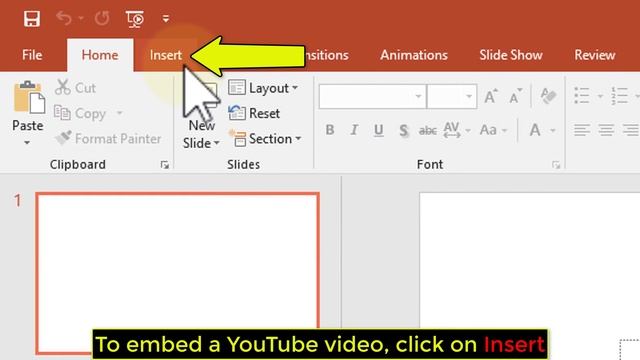The width and height of the screenshot is (640, 360).
Task: Select slide 1 thumbnail
Action: tap(178, 273)
